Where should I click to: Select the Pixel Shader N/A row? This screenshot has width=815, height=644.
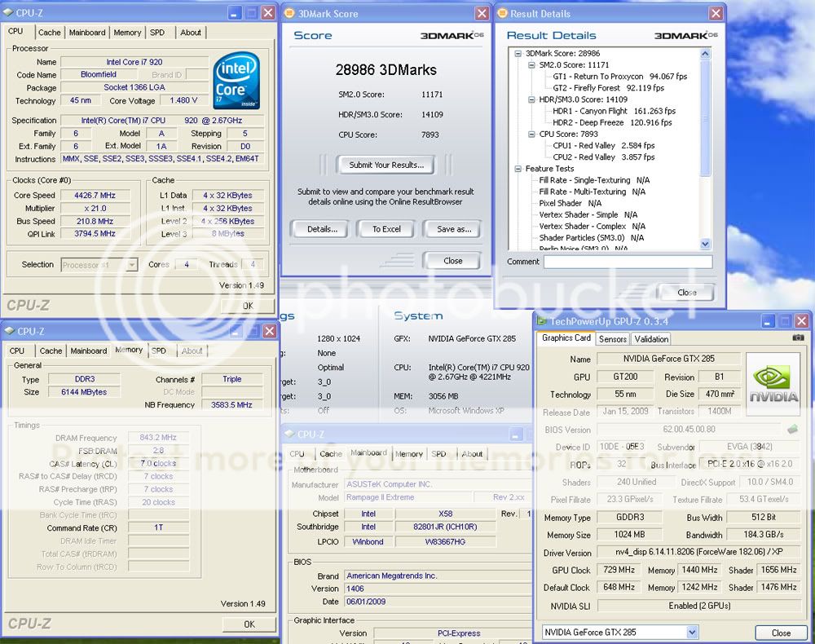tap(570, 203)
